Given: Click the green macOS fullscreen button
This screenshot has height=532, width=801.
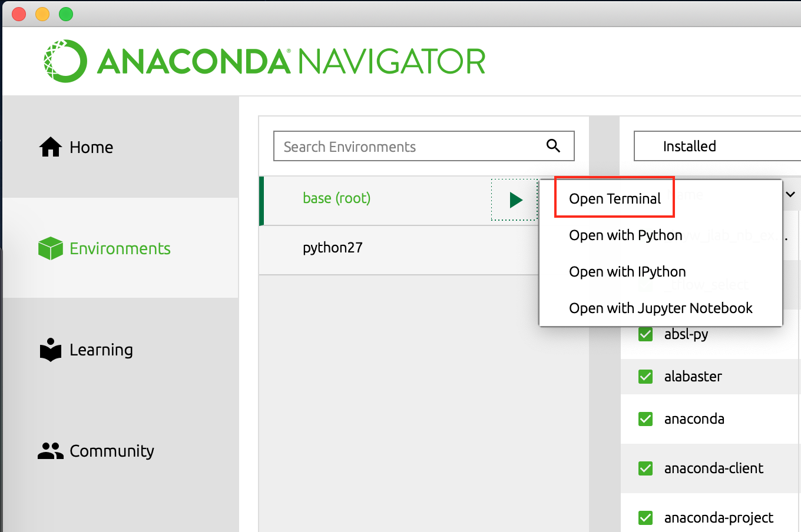Looking at the screenshot, I should (66, 14).
